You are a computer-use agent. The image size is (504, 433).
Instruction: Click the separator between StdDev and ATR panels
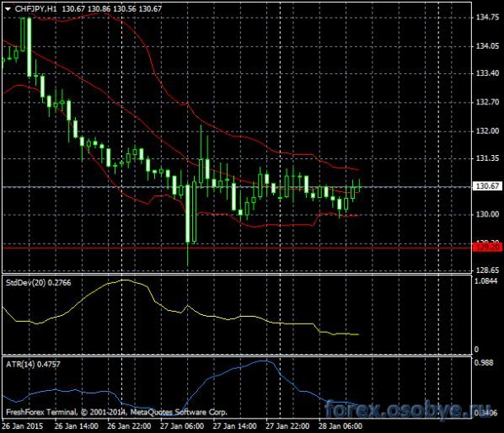pos(237,355)
